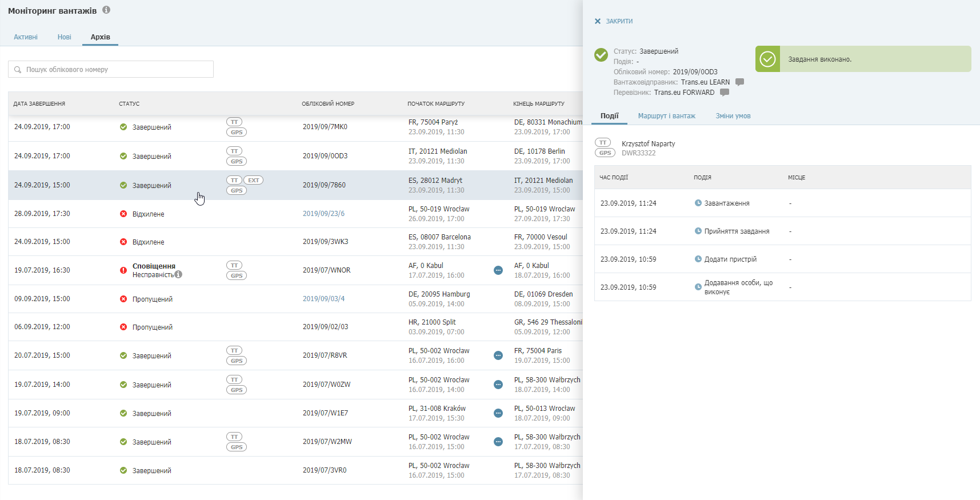Open the Події tab in details panel
Viewport: 980px width, 500px height.
pos(610,116)
